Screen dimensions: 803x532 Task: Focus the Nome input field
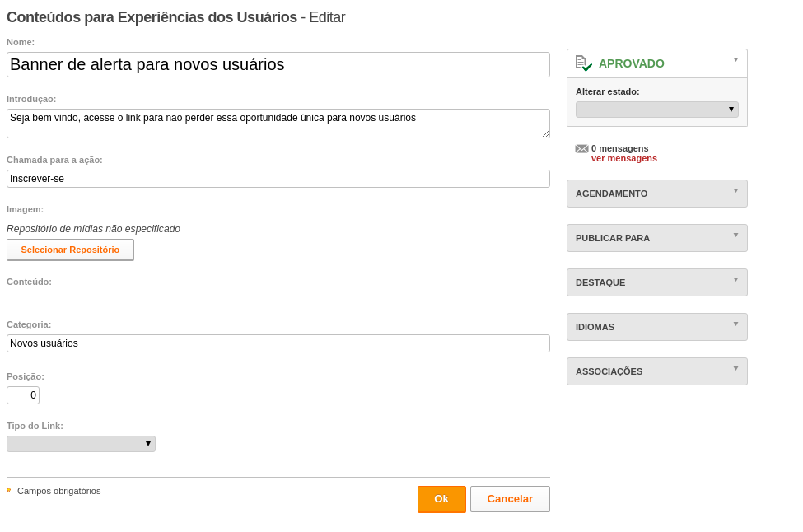(278, 64)
